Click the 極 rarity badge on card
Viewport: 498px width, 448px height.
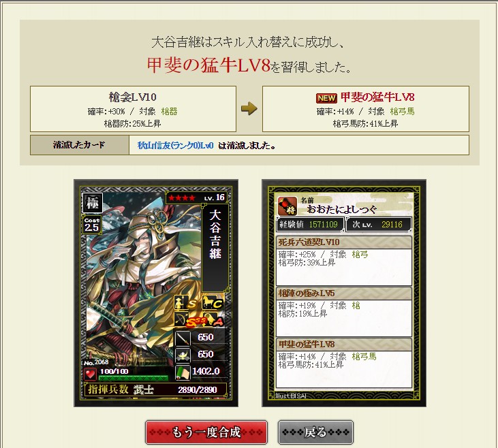click(93, 203)
